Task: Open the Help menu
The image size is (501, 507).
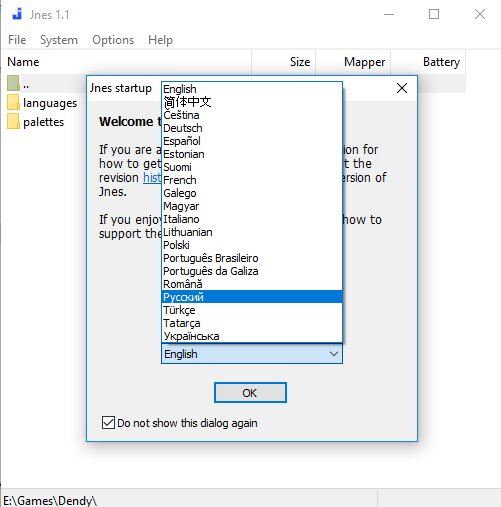Action: (160, 40)
